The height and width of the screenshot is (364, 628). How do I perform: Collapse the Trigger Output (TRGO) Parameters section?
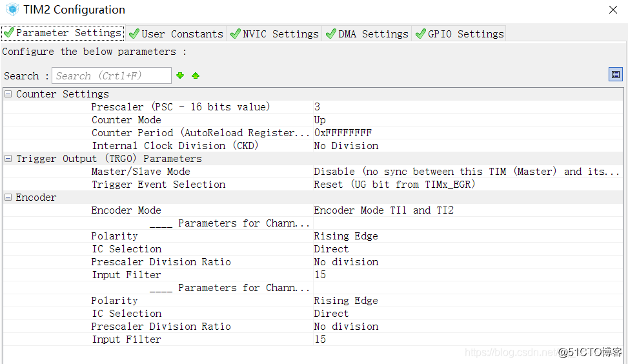point(8,159)
